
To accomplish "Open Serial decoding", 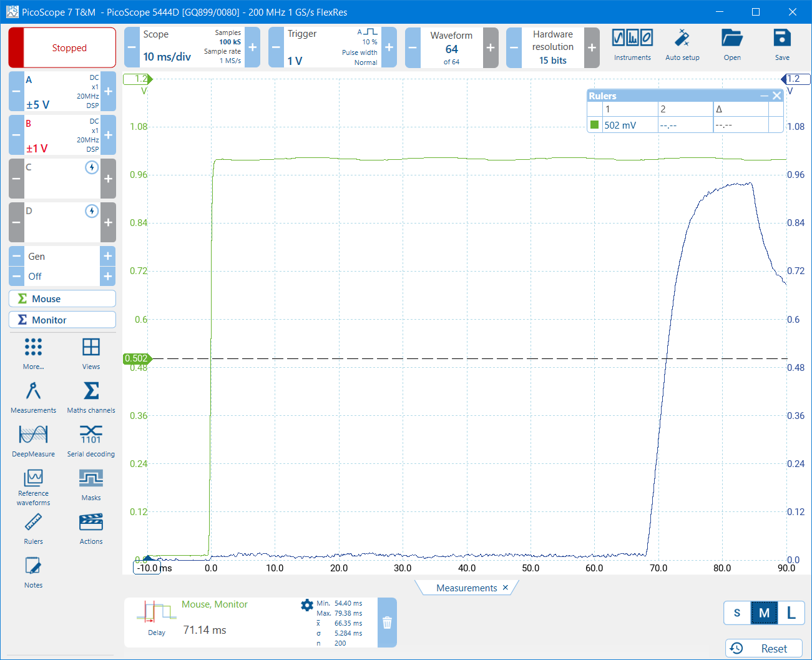I will click(x=91, y=441).
